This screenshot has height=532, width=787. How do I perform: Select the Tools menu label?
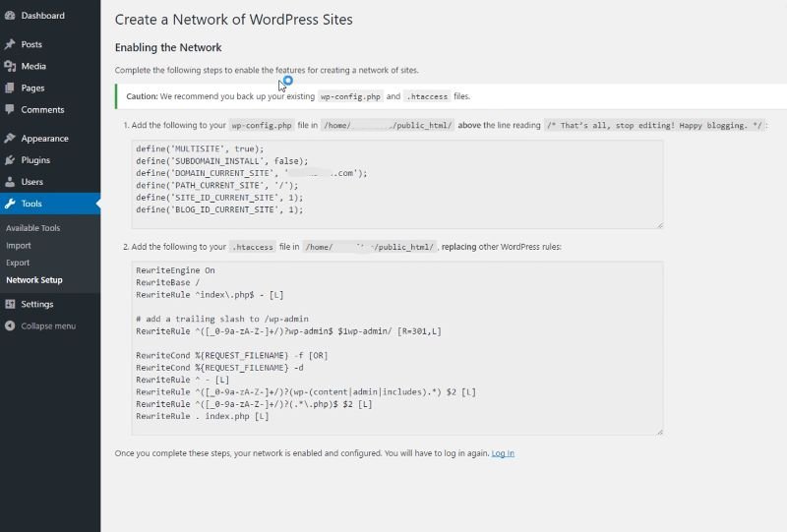coord(31,204)
